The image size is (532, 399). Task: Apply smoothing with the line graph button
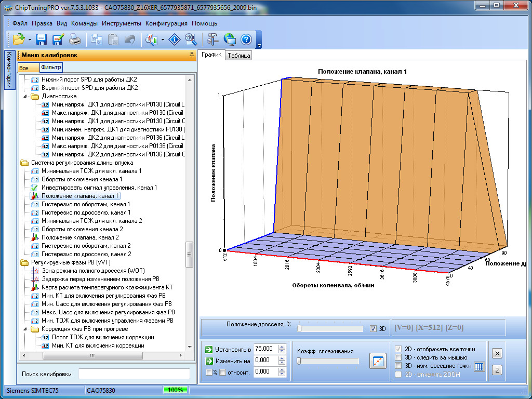[378, 361]
